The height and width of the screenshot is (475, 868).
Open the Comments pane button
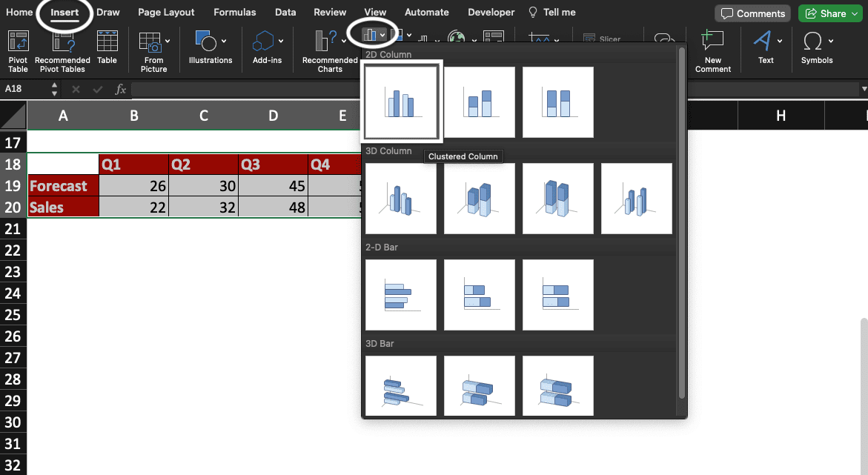click(753, 13)
